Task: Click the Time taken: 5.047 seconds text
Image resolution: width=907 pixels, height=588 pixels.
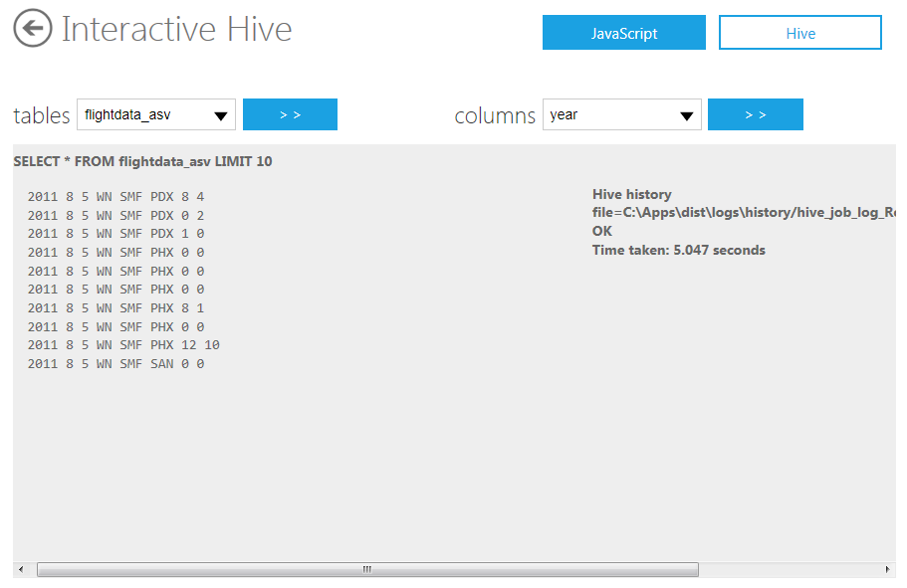Action: [679, 251]
